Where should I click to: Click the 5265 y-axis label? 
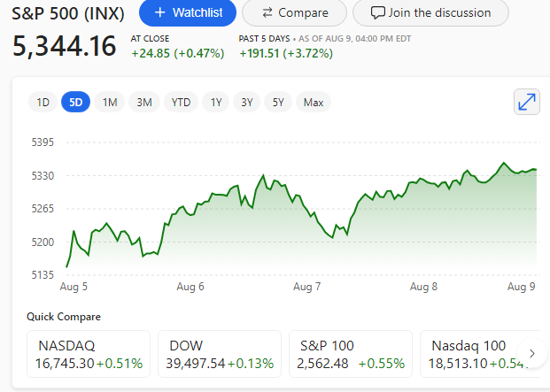(x=43, y=209)
